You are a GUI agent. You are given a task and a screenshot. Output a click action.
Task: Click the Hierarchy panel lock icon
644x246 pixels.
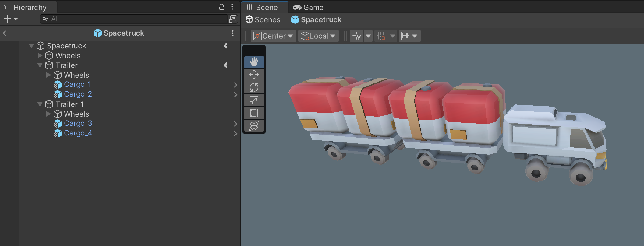pos(222,7)
